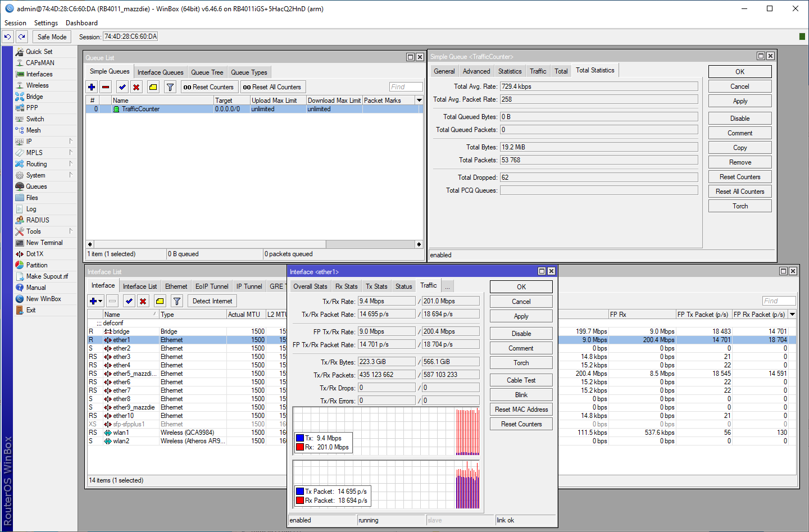Open Switch in the sidebar
The image size is (809, 532).
point(35,119)
